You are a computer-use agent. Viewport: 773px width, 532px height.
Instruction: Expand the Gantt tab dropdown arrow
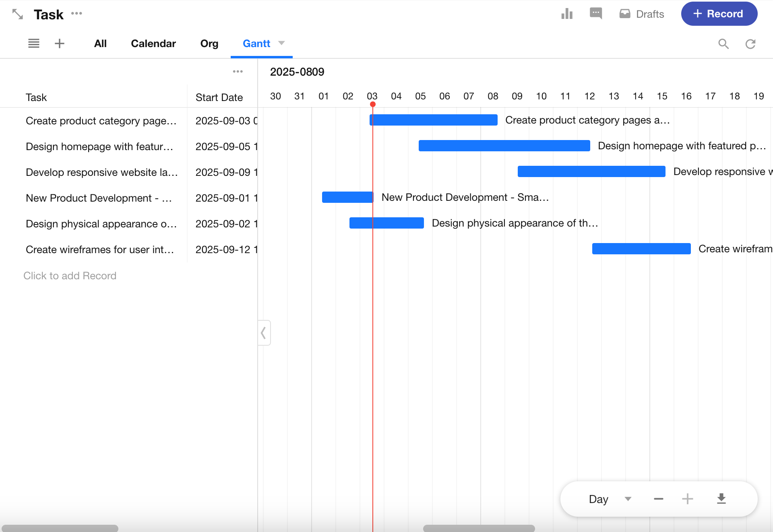pos(281,43)
